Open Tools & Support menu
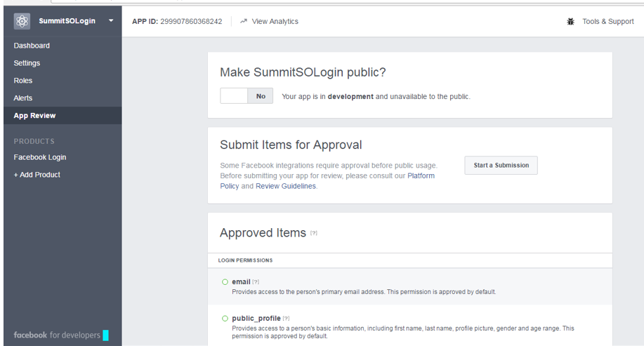Image resolution: width=644 pixels, height=346 pixels. tap(607, 22)
